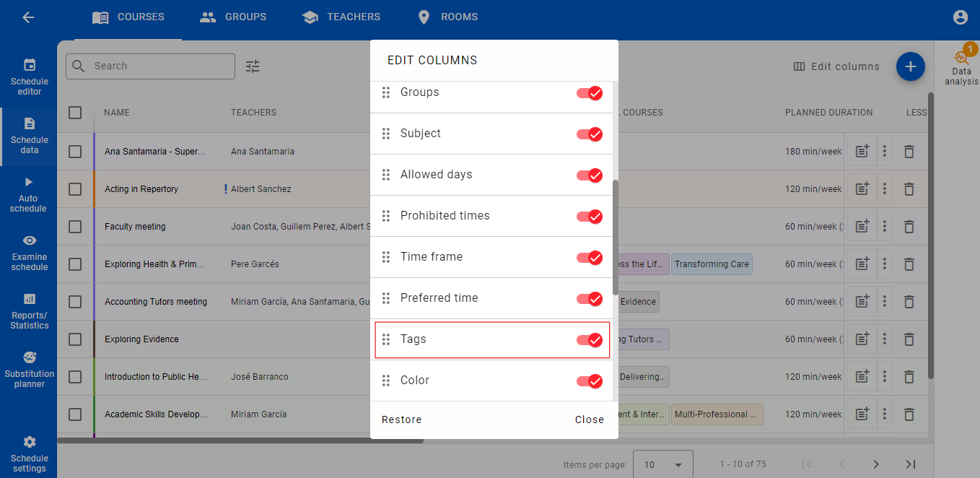Toggle Allowed days column visibility
The image size is (980, 478).
pos(589,175)
